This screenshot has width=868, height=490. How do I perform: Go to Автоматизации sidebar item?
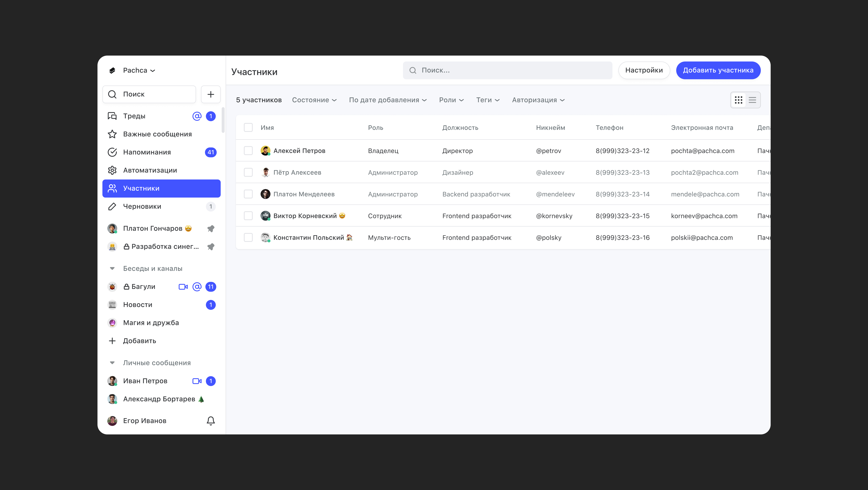150,170
